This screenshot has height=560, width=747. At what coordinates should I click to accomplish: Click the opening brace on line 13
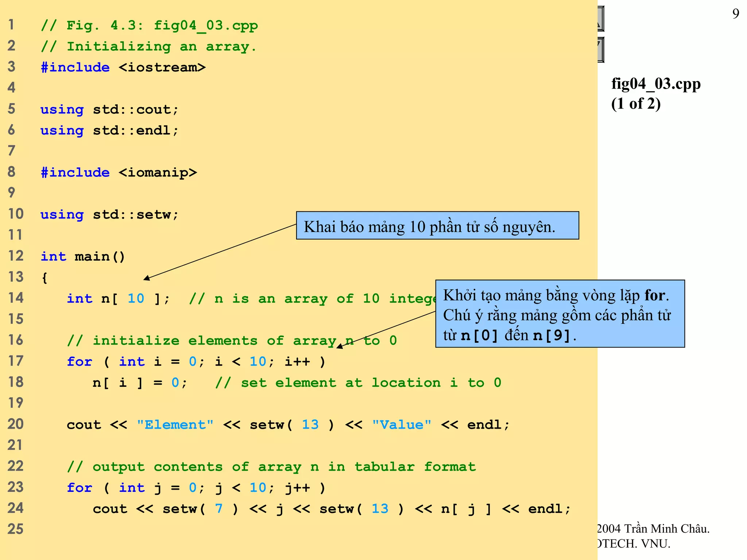44,278
